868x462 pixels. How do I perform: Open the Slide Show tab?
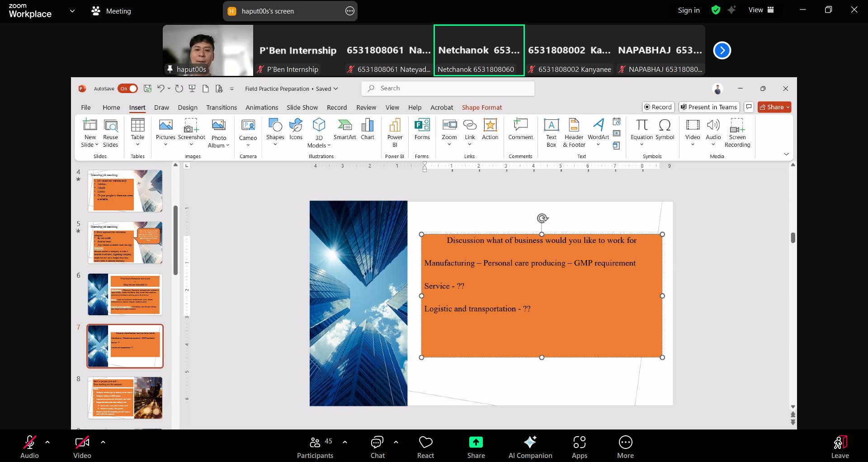(302, 107)
